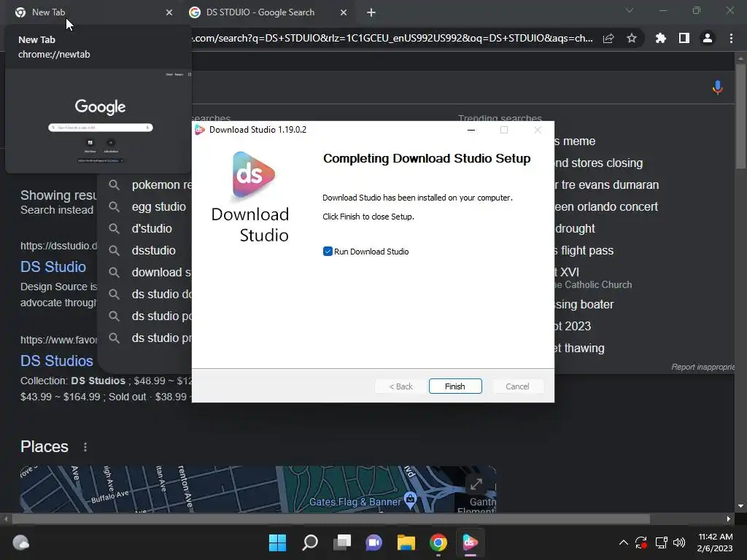Uncheck Run Download Studio checkbox
The image size is (747, 560).
pyautogui.click(x=328, y=252)
